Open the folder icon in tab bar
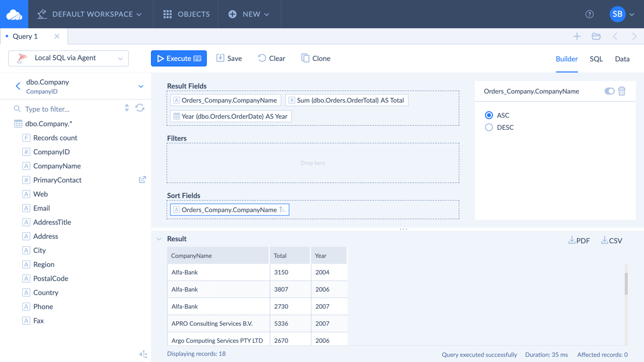 pos(596,36)
